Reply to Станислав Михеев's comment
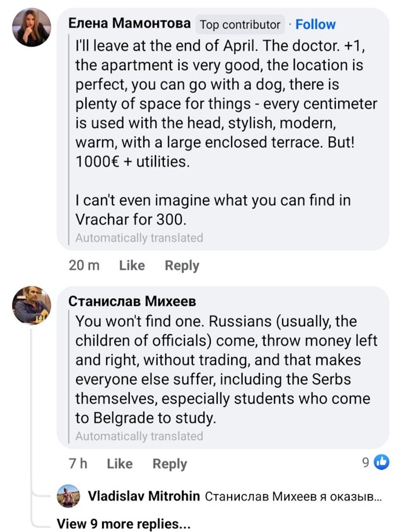This screenshot has height=532, width=401. (170, 464)
